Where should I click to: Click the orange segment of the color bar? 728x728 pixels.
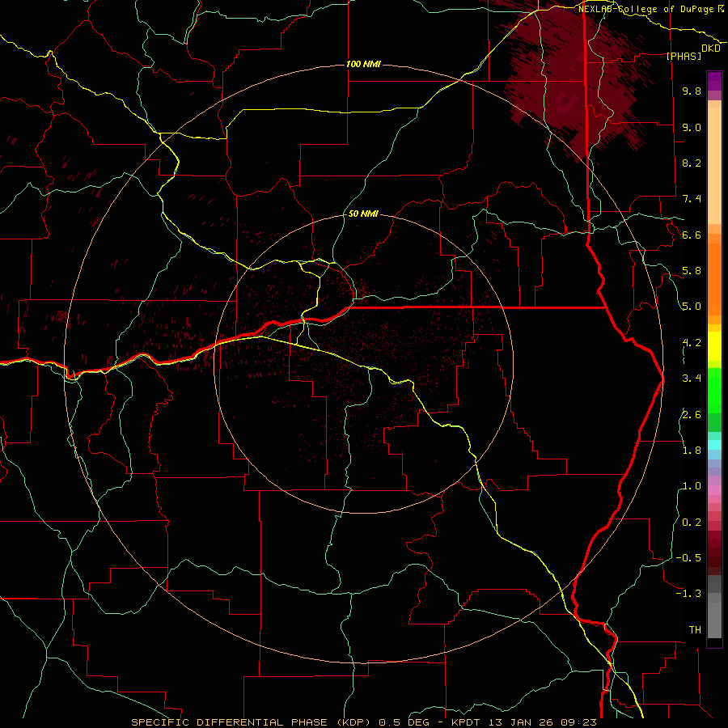click(x=714, y=279)
